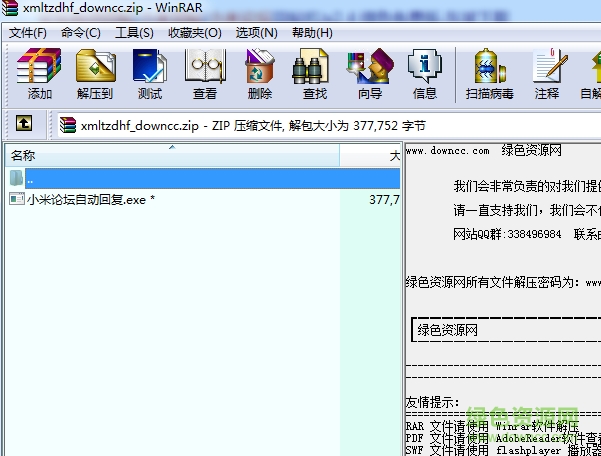Screen dimensions: 601x456
Task: Open the Help (帮助) menu
Action: [311, 32]
